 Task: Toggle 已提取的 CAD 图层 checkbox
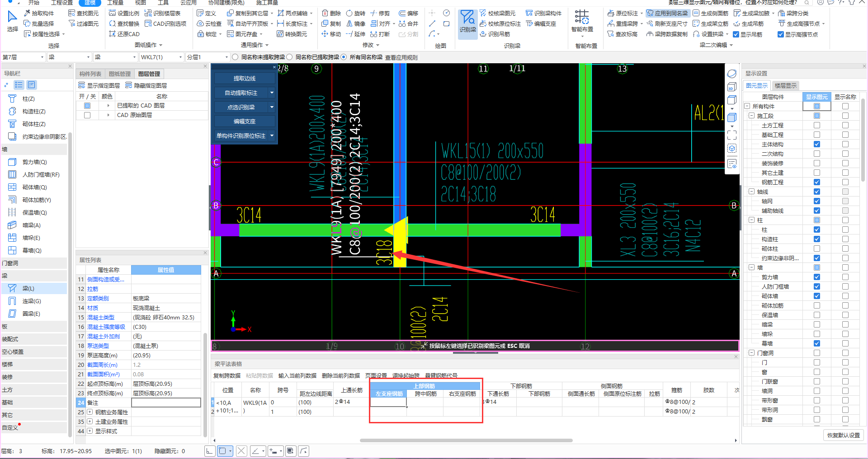[x=87, y=106]
